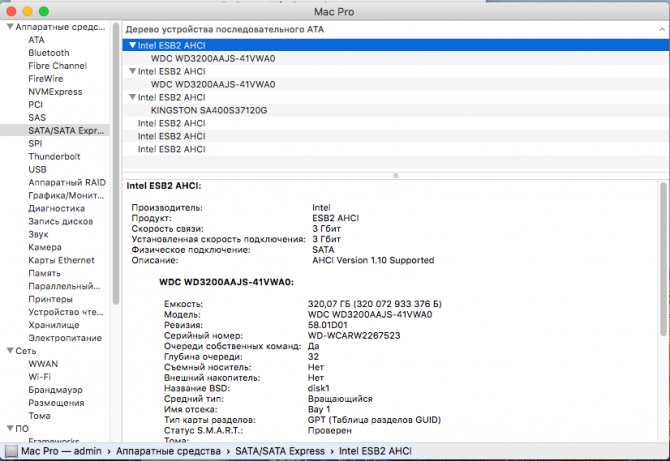Select Тома under Сеть
Image resolution: width=670 pixels, height=461 pixels.
(x=39, y=416)
